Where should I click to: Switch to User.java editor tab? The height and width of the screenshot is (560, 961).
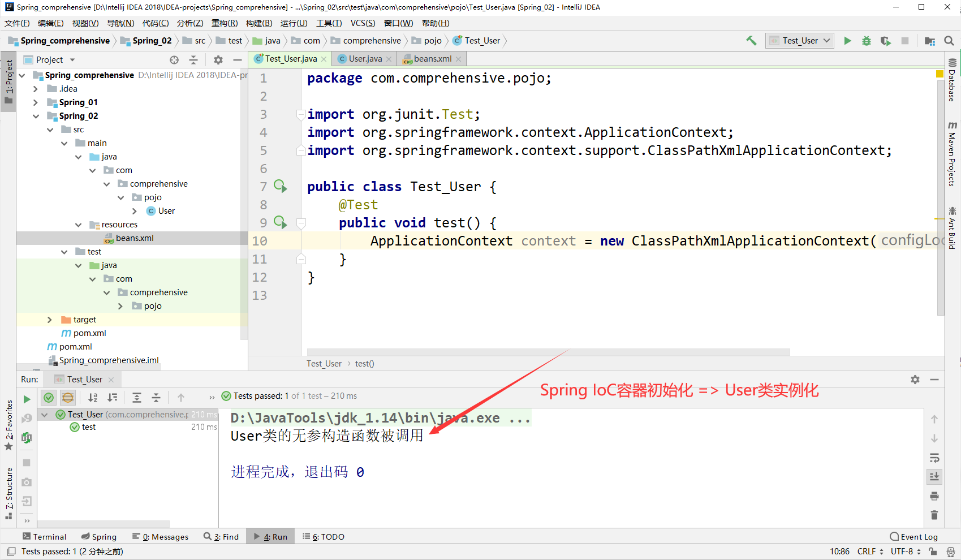click(365, 59)
